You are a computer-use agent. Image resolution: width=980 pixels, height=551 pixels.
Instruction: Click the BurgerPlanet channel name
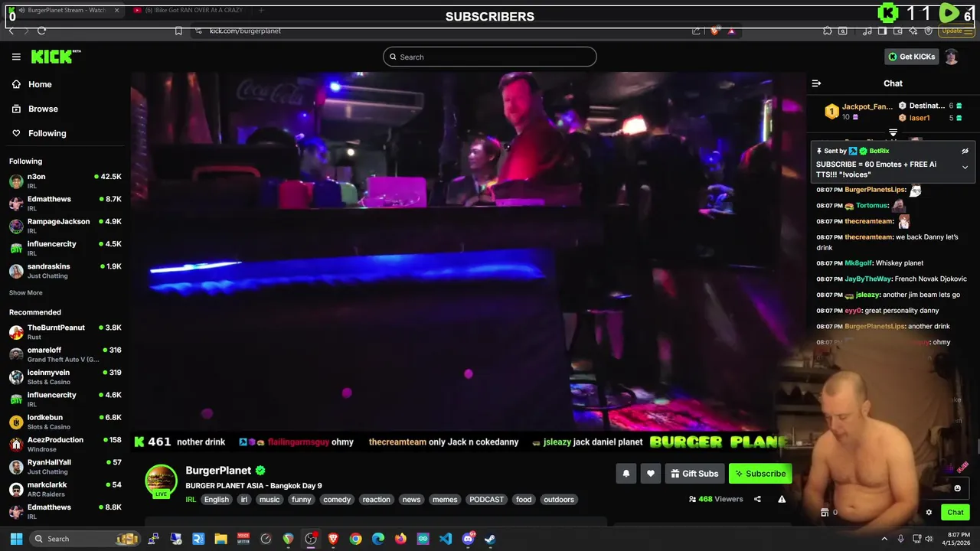(x=218, y=471)
